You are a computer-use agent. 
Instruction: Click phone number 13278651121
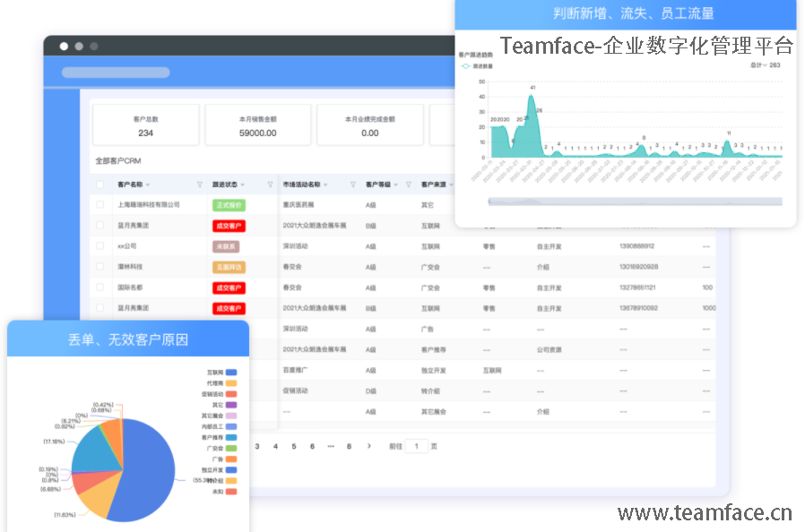[x=637, y=287]
